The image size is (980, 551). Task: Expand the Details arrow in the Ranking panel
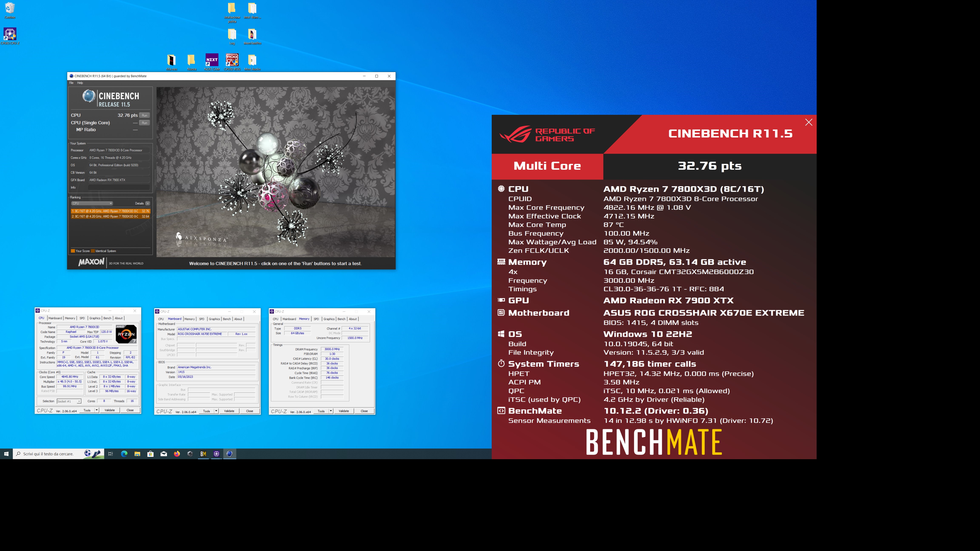click(x=148, y=203)
